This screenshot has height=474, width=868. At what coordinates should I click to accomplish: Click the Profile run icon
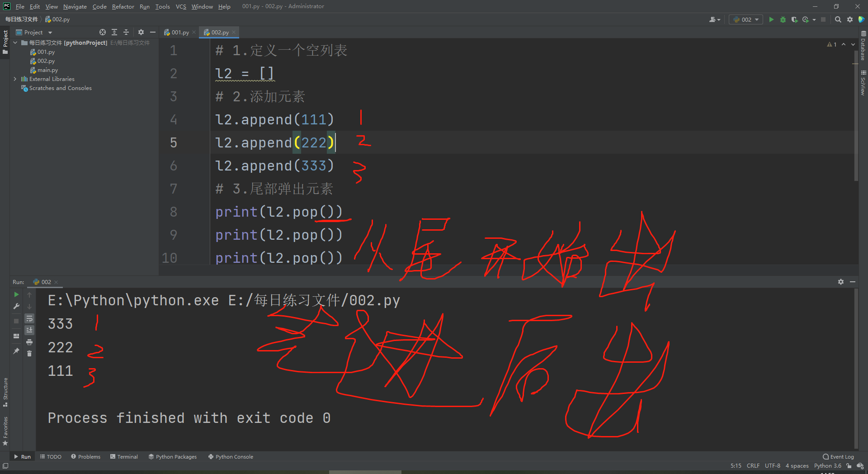coord(806,19)
